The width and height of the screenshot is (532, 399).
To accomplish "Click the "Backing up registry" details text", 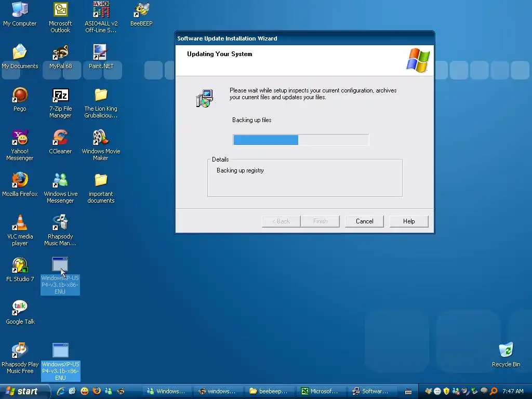I will [x=240, y=170].
